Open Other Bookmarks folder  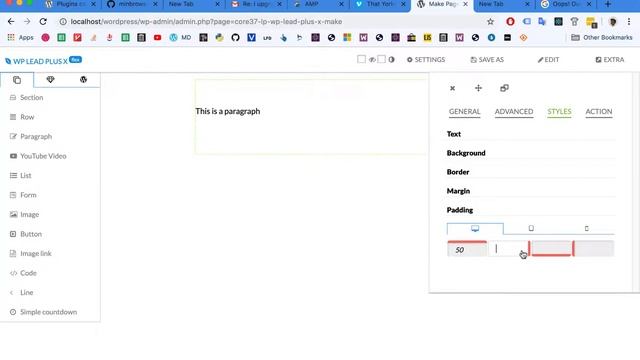click(602, 38)
